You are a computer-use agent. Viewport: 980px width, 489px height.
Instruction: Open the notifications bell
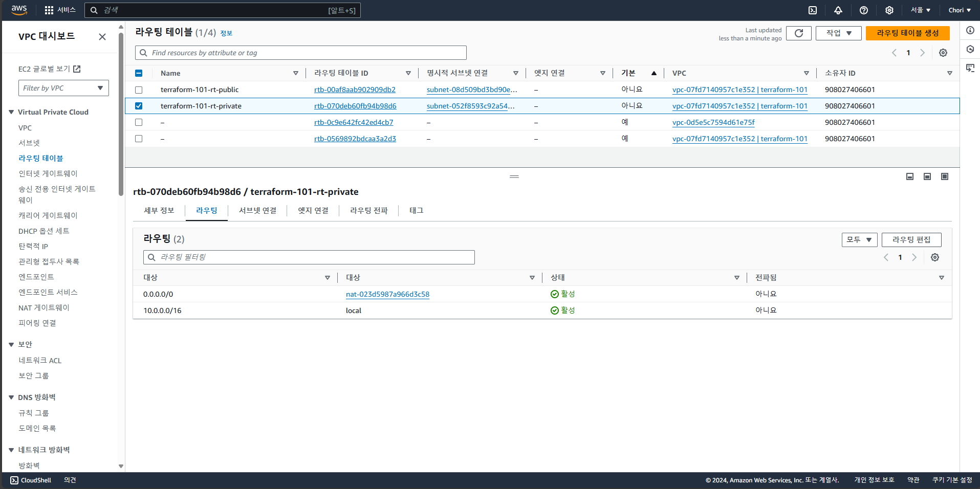[838, 10]
